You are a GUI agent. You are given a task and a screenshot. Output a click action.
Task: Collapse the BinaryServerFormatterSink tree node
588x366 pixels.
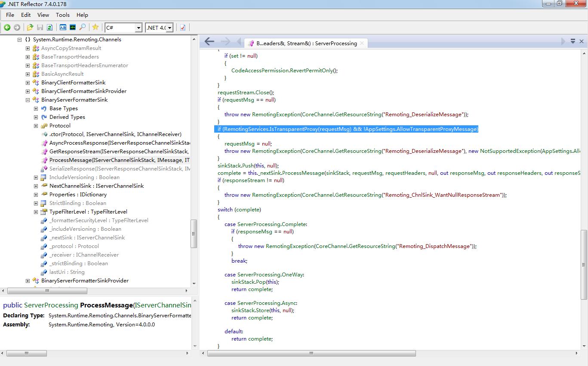click(x=28, y=100)
